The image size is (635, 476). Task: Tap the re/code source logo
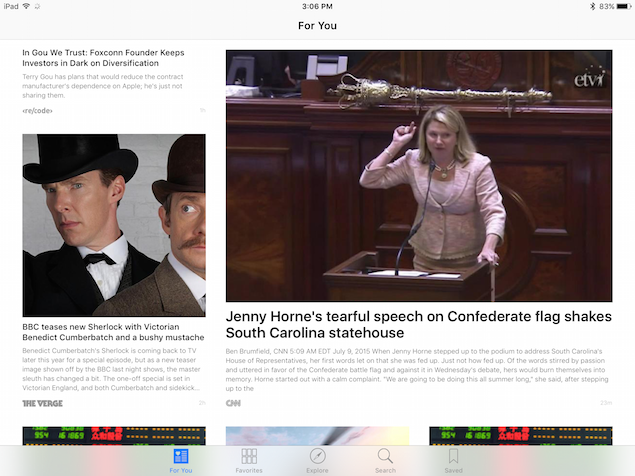click(x=37, y=111)
